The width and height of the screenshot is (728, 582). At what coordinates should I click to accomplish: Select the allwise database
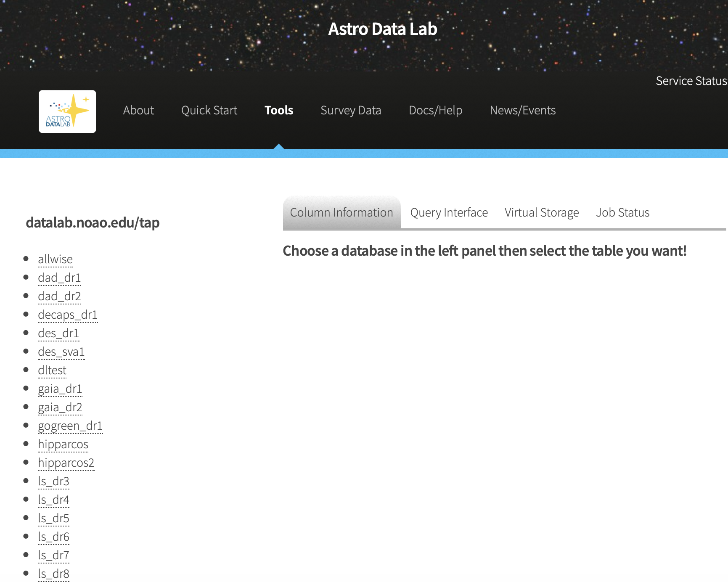(x=55, y=259)
